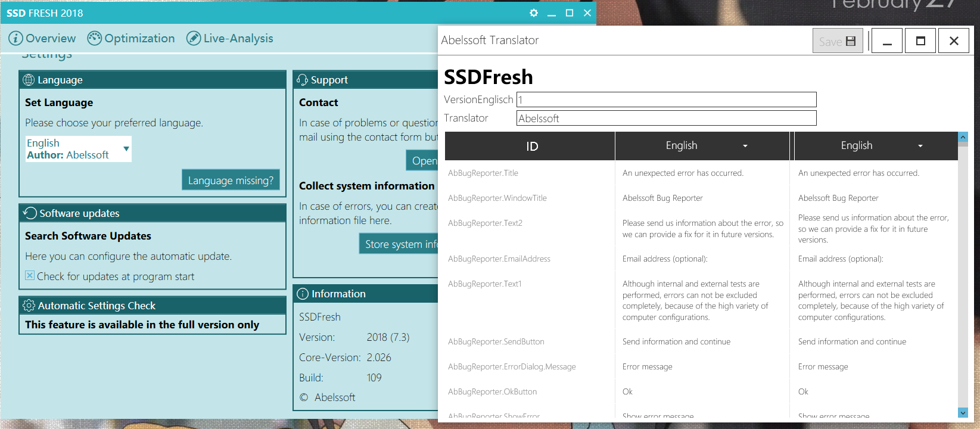Click translator scrollbar up arrow
The image size is (980, 429).
963,137
